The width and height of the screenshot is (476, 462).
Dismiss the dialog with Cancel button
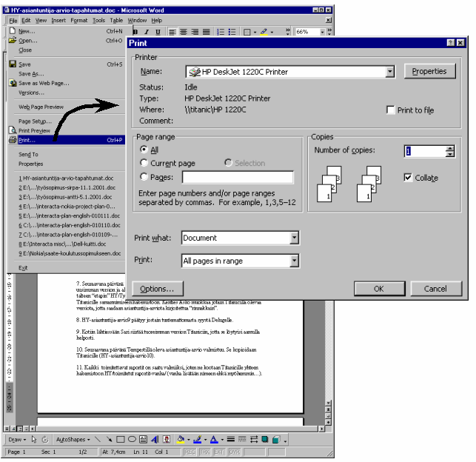pyautogui.click(x=435, y=288)
